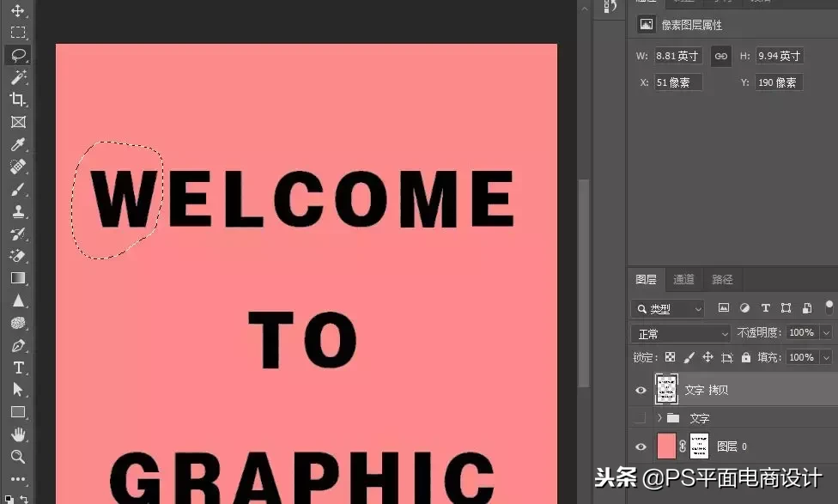Select the Clone Stamp tool
838x504 pixels.
(x=18, y=212)
